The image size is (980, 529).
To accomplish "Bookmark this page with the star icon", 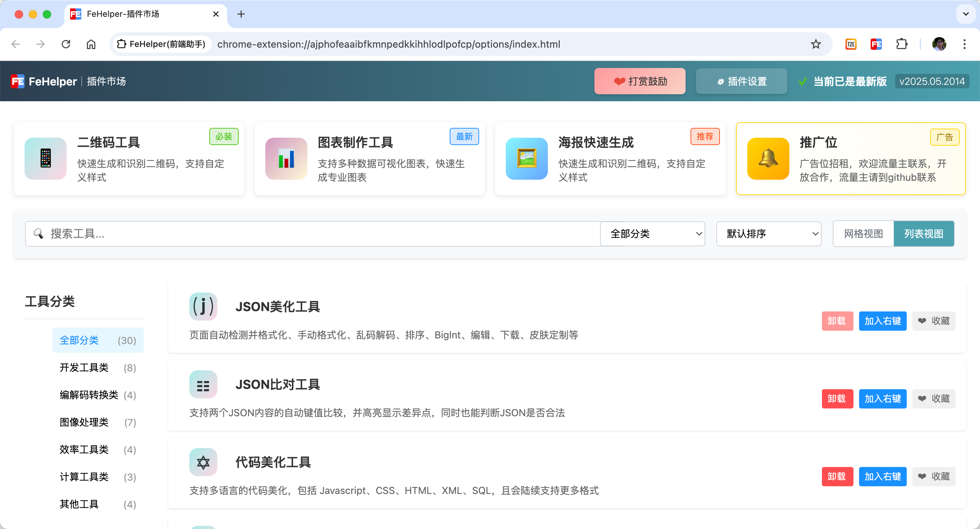I will click(x=816, y=44).
